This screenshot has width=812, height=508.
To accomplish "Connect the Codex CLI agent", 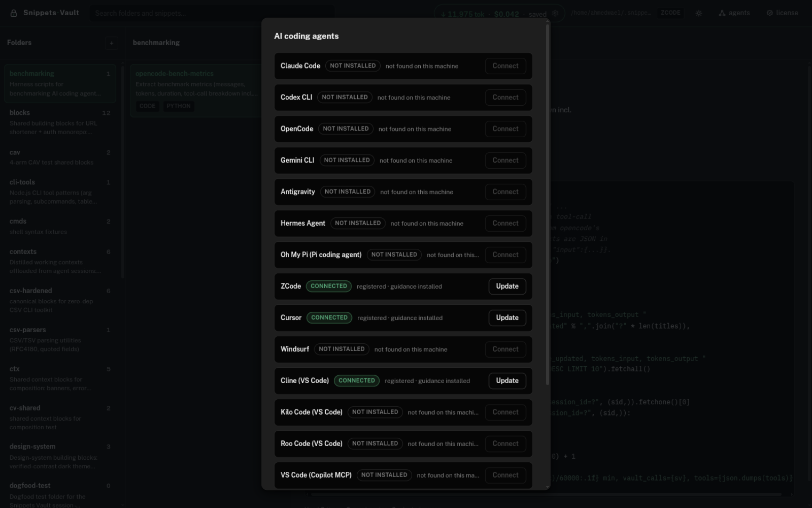I will coord(505,98).
